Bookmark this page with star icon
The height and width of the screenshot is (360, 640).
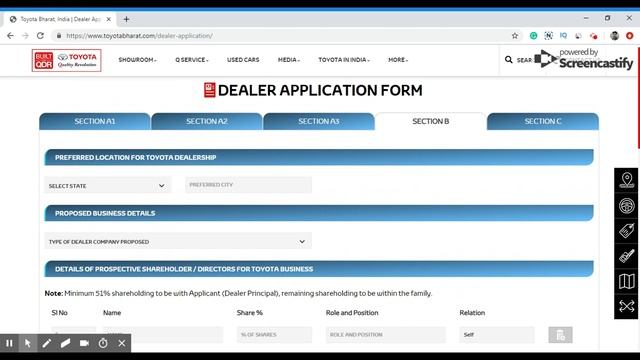tap(515, 36)
